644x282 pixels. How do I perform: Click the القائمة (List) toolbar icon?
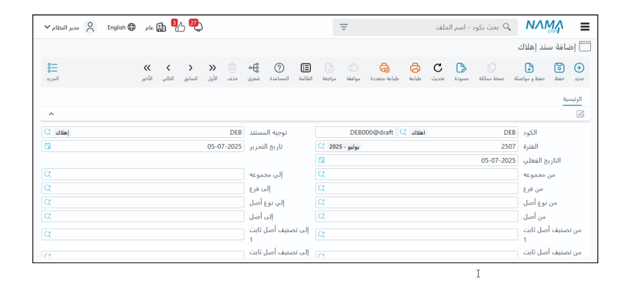[x=305, y=68]
